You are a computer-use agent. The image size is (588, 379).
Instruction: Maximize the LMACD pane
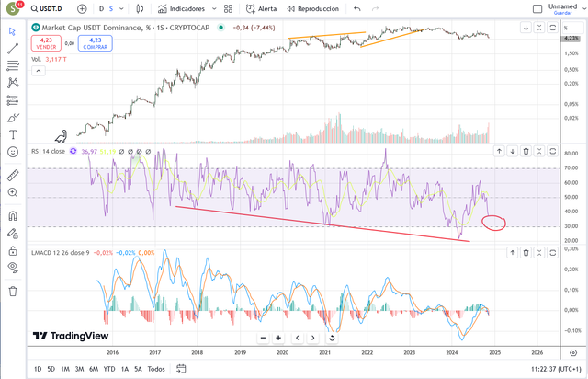coord(553,253)
